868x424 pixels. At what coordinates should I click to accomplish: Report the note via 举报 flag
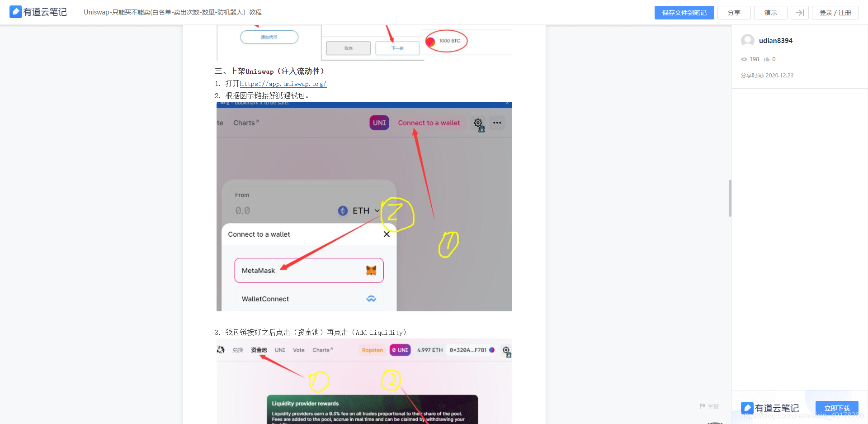coord(709,406)
